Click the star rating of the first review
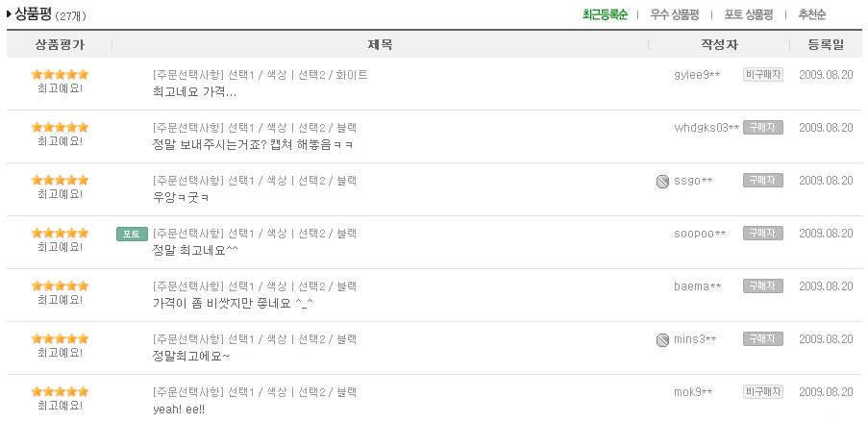The width and height of the screenshot is (868, 422). [x=60, y=74]
